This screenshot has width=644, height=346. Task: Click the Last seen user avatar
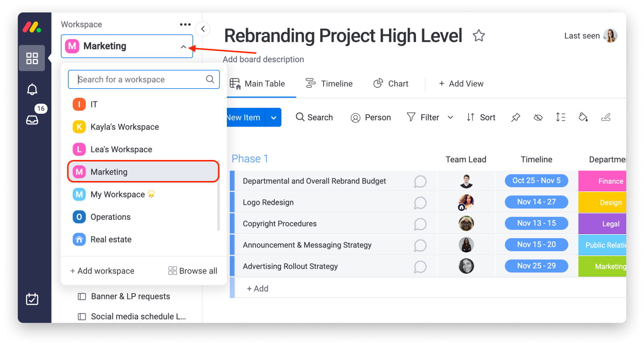click(x=610, y=36)
